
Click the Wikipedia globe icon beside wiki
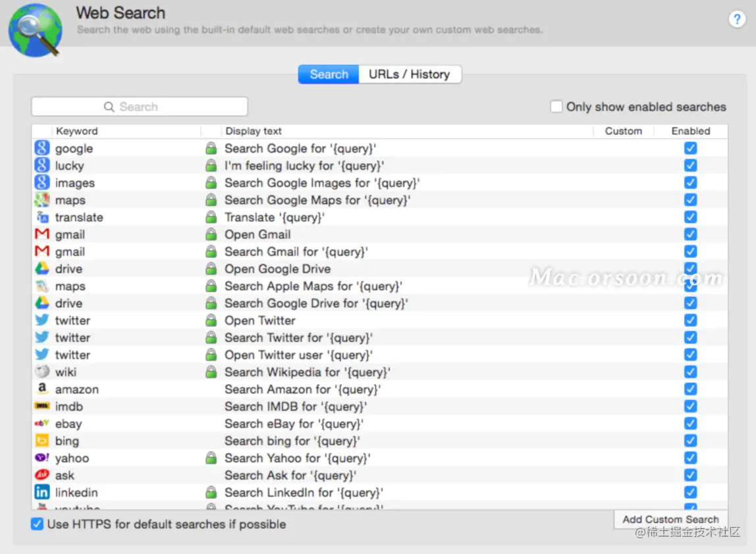tap(42, 372)
